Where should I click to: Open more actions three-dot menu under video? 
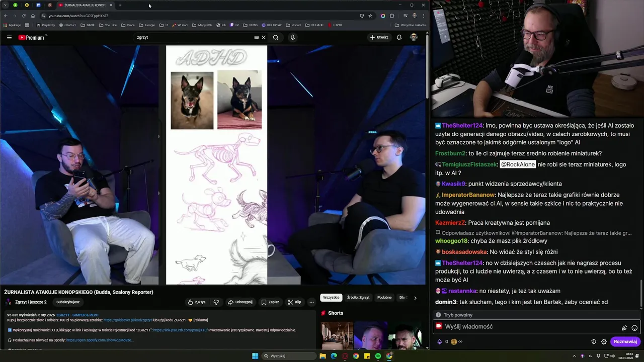(x=311, y=302)
